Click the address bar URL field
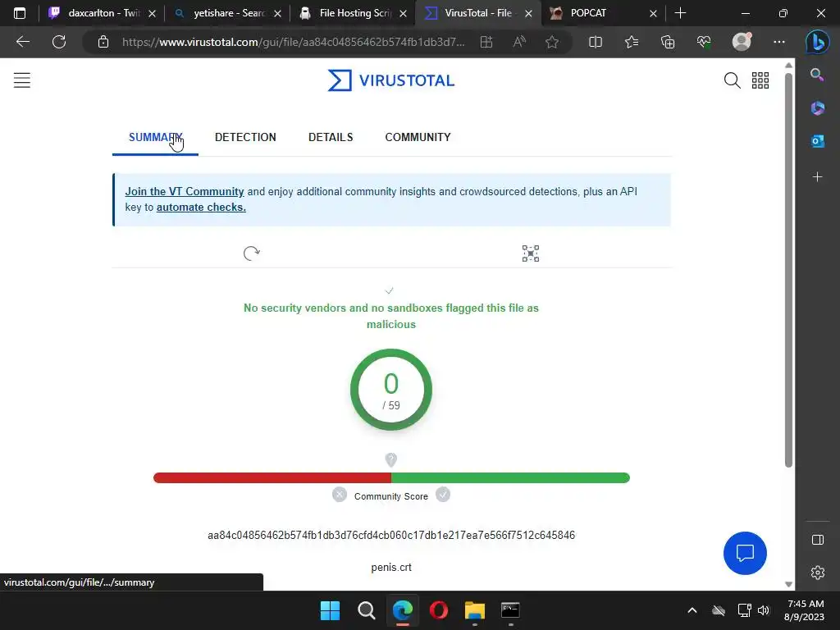 (294, 42)
